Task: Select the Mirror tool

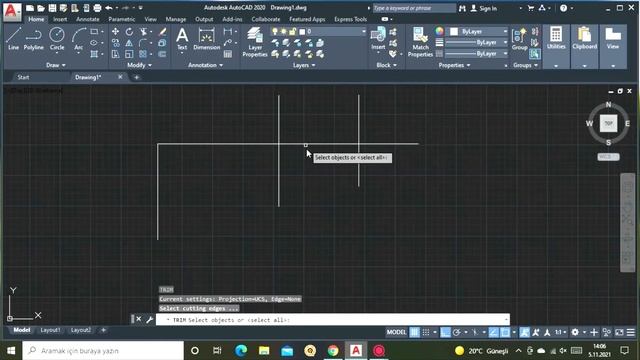Action: pos(129,42)
